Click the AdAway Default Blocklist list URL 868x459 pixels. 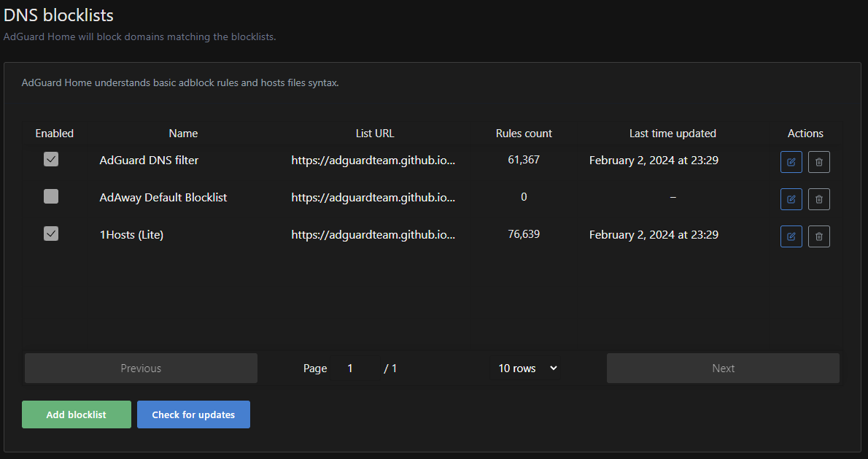pyautogui.click(x=373, y=198)
